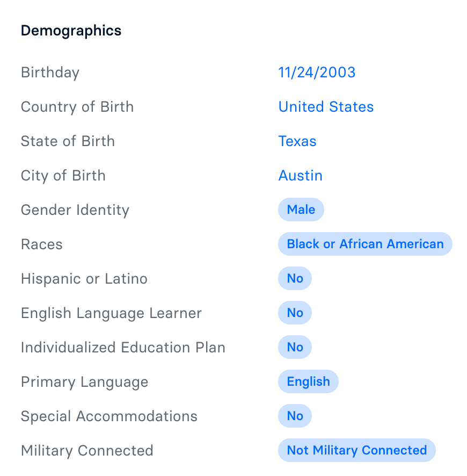This screenshot has height=476, width=467.
Task: Select the Individualized Education Plan No badge
Action: click(x=295, y=347)
